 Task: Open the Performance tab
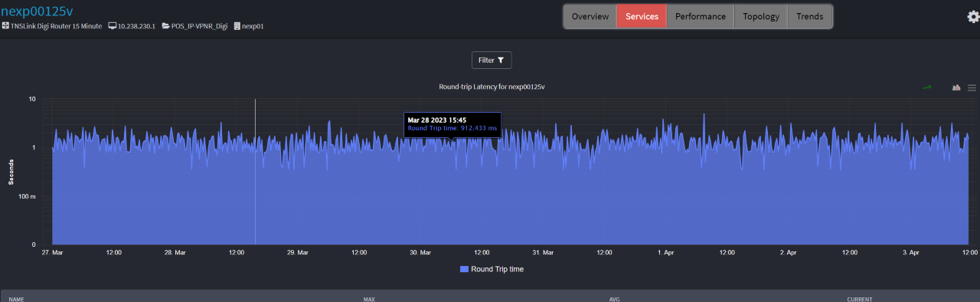[x=701, y=16]
